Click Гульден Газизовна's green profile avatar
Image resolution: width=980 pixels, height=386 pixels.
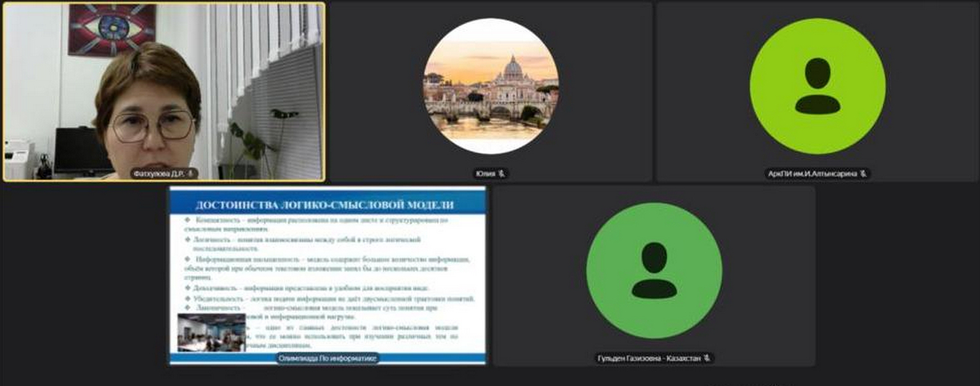click(654, 271)
